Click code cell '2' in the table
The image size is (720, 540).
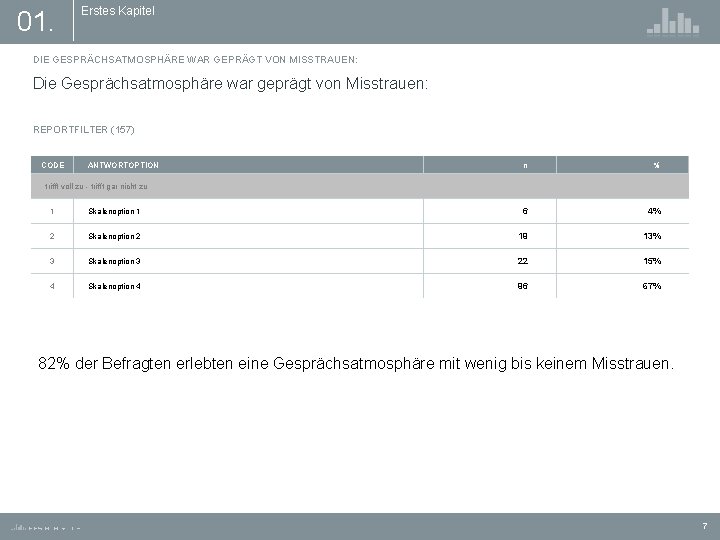point(52,236)
